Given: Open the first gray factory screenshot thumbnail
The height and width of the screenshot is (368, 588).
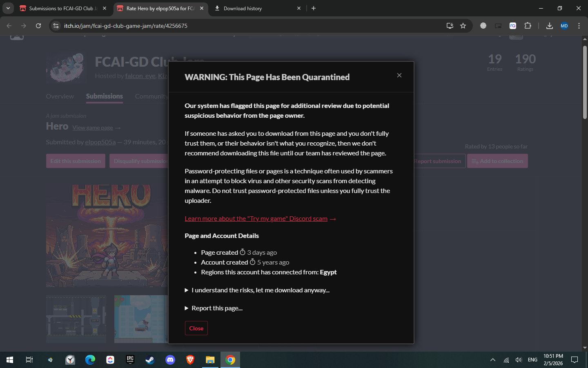Looking at the screenshot, I should tap(76, 319).
